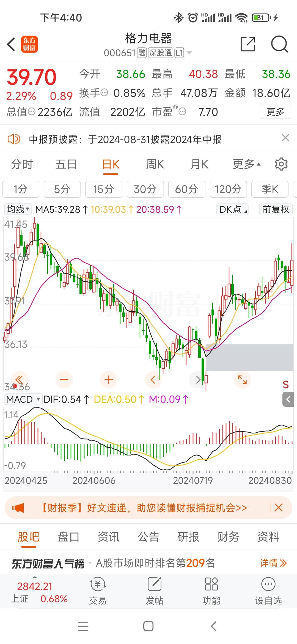Tap the double-left rewind chart icon
Viewport: 297px width, 644px height.
tap(19, 380)
